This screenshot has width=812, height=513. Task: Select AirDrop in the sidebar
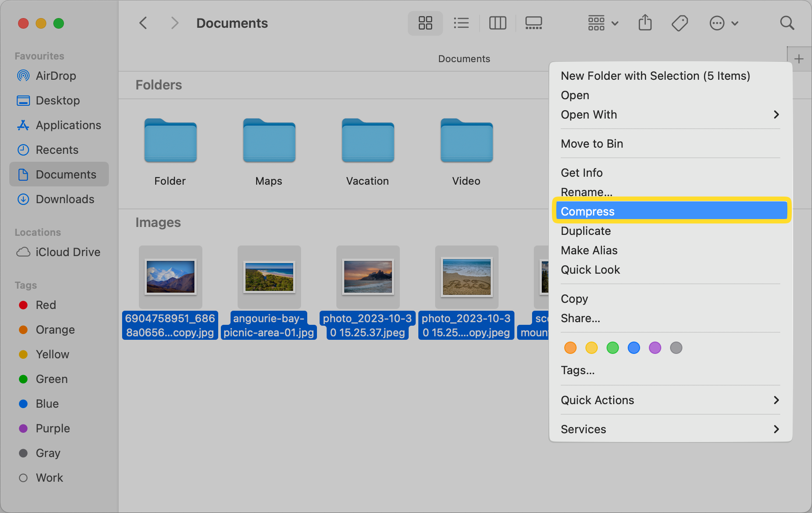pyautogui.click(x=56, y=75)
